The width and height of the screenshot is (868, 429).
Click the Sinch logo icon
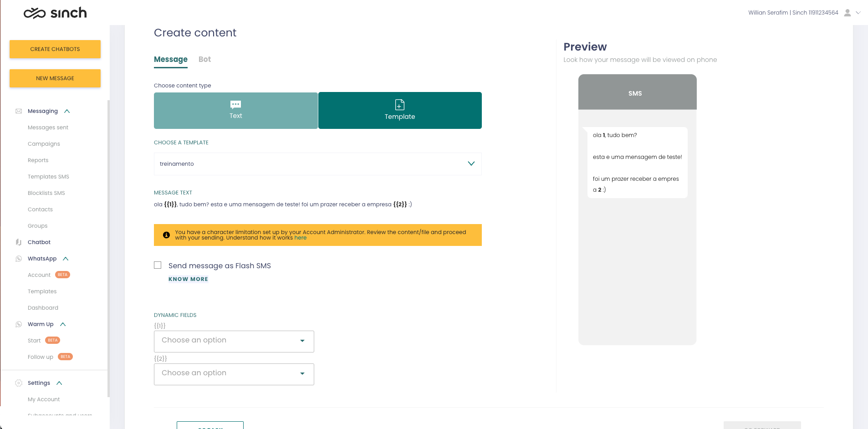click(x=35, y=13)
